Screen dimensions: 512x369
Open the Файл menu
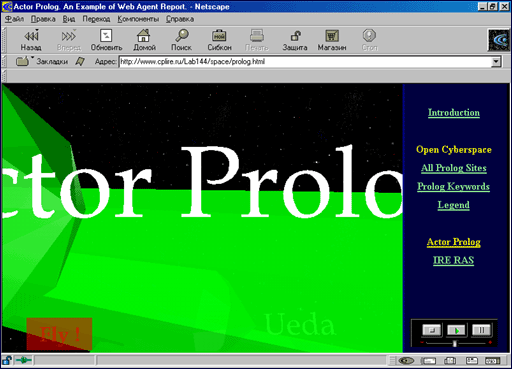pyautogui.click(x=14, y=19)
